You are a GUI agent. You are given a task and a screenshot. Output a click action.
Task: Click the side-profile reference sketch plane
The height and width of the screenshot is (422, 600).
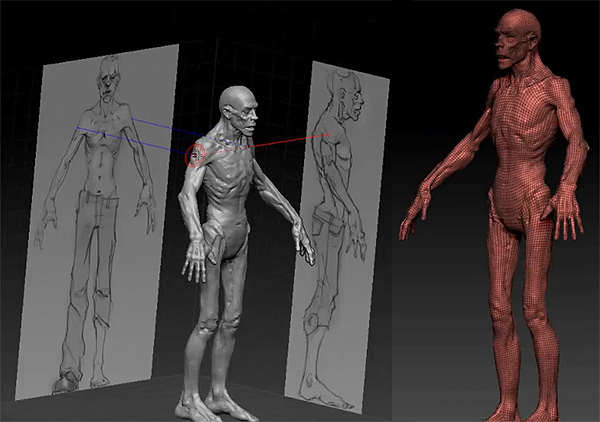pyautogui.click(x=338, y=237)
